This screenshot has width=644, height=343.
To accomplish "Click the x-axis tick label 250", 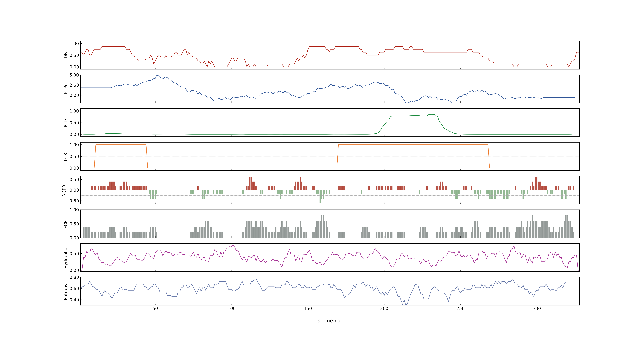I will click(460, 309).
